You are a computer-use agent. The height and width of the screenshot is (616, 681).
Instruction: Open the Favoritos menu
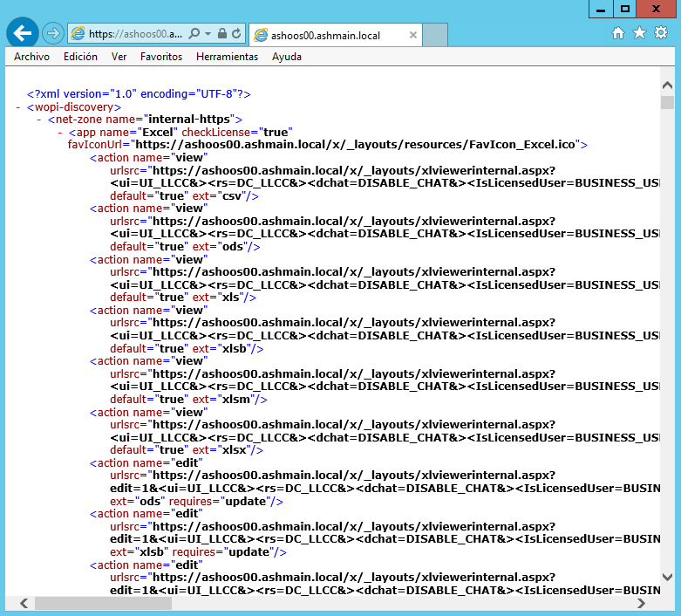click(161, 57)
